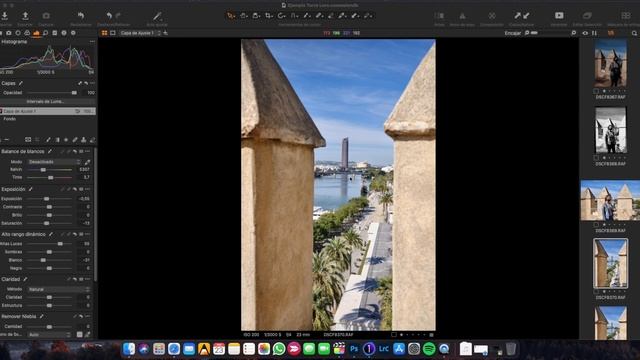This screenshot has width=640, height=360.
Task: Adjust the viewer zoom slider
Action: pos(551,33)
